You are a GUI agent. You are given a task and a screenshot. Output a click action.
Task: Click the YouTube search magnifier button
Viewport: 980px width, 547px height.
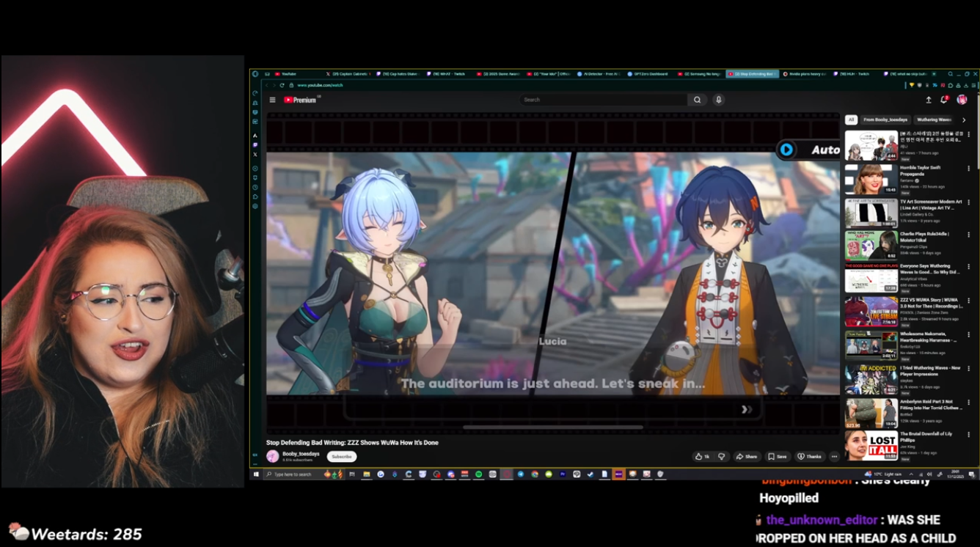point(698,100)
